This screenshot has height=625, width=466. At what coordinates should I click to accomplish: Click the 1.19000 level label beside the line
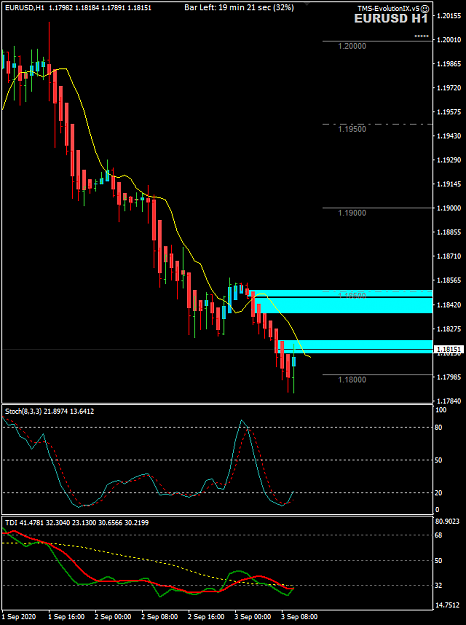352,213
